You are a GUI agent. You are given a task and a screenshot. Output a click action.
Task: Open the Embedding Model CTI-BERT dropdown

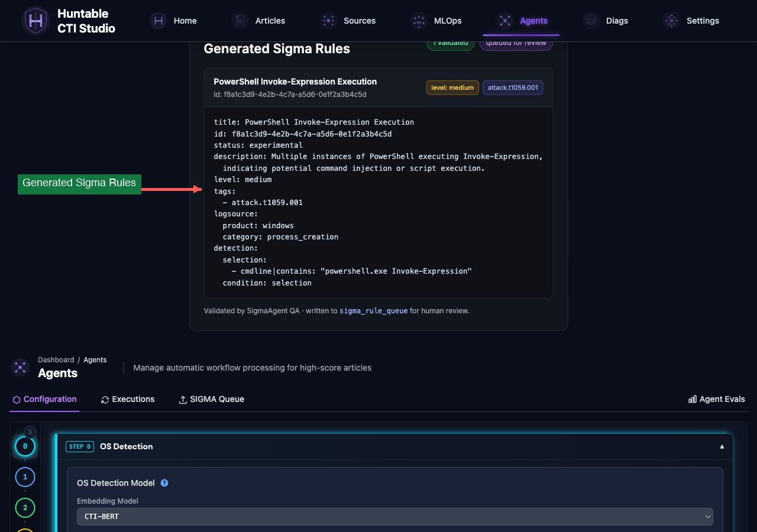pos(395,517)
